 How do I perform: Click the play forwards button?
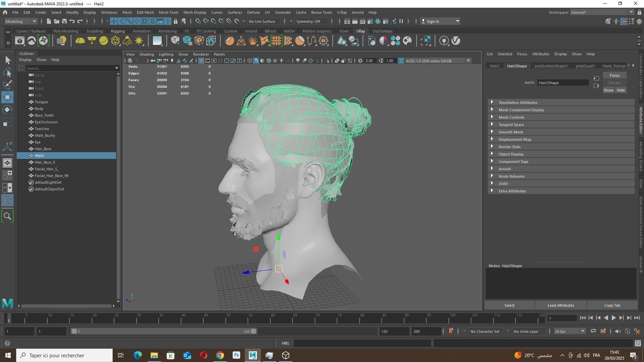click(x=613, y=318)
